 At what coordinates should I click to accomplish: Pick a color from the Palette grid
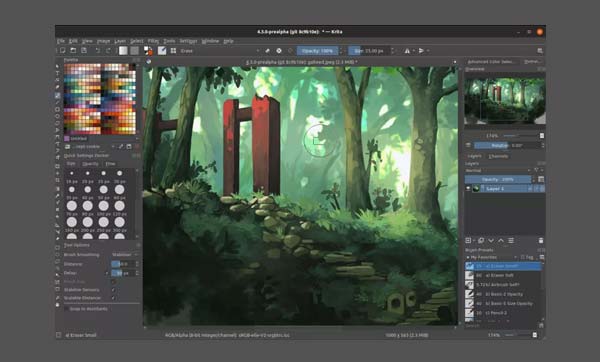(x=100, y=99)
